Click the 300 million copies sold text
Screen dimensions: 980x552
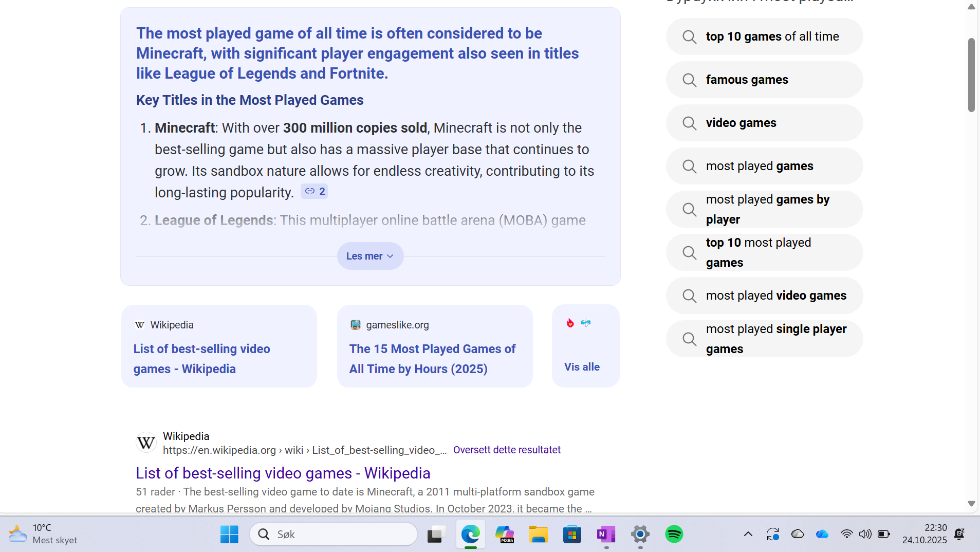[x=355, y=128]
